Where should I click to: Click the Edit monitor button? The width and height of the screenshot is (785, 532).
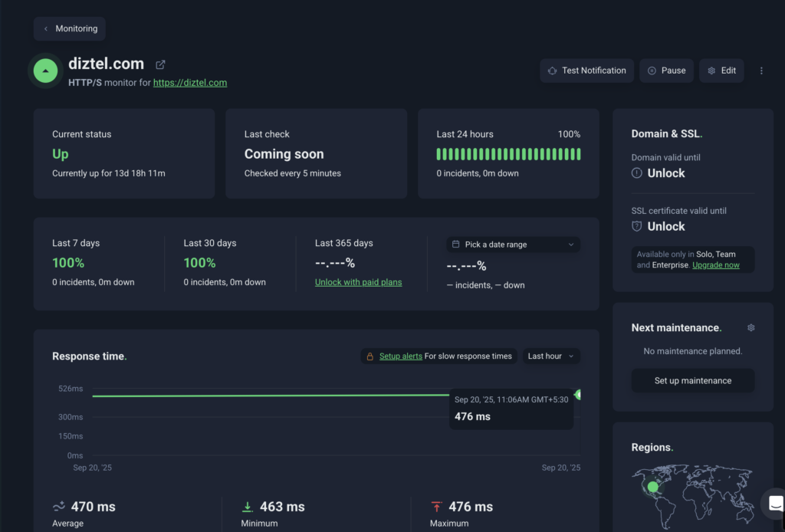tap(721, 71)
